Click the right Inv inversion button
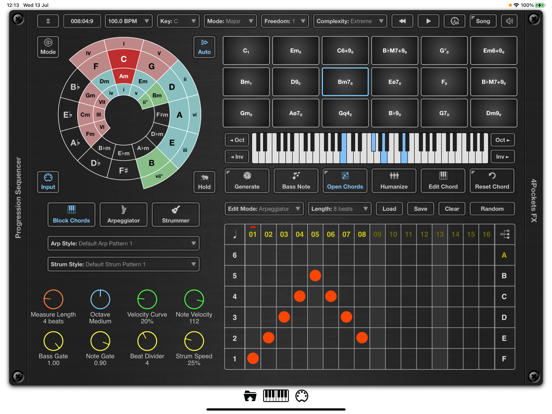Viewport: 552px width, 414px height. click(503, 157)
